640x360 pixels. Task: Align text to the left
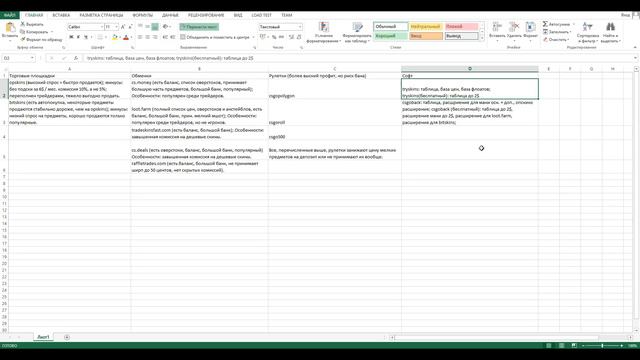tap(140, 37)
